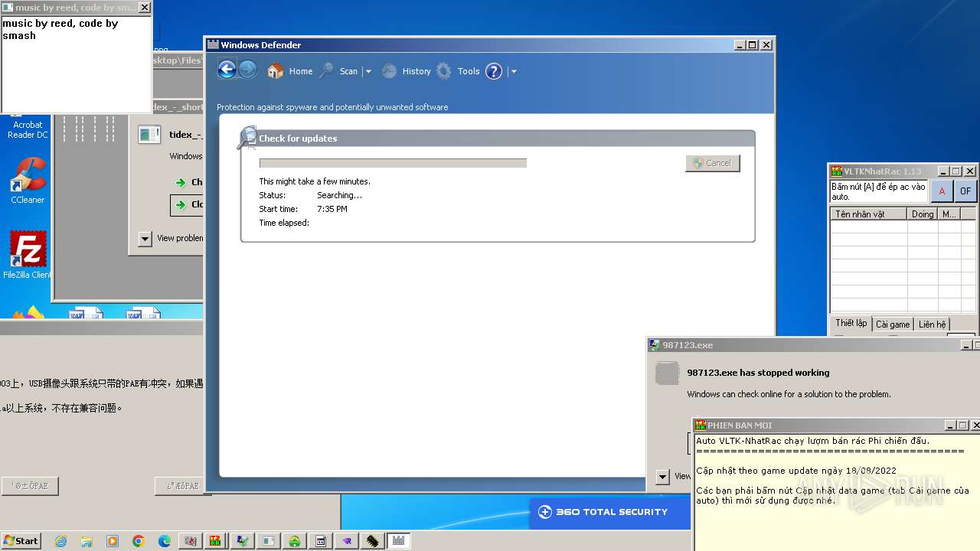The image size is (980, 551).
Task: Open the Start menu
Action: 21,541
